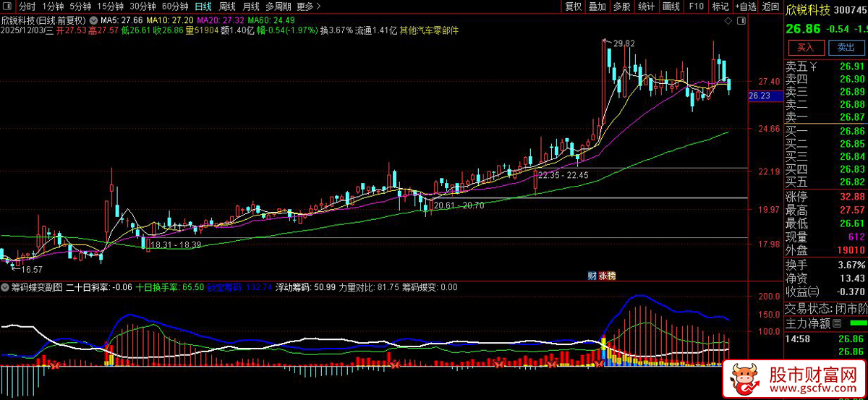Click the 22.35 - 22.45 gap label
868x400 pixels.
click(563, 175)
